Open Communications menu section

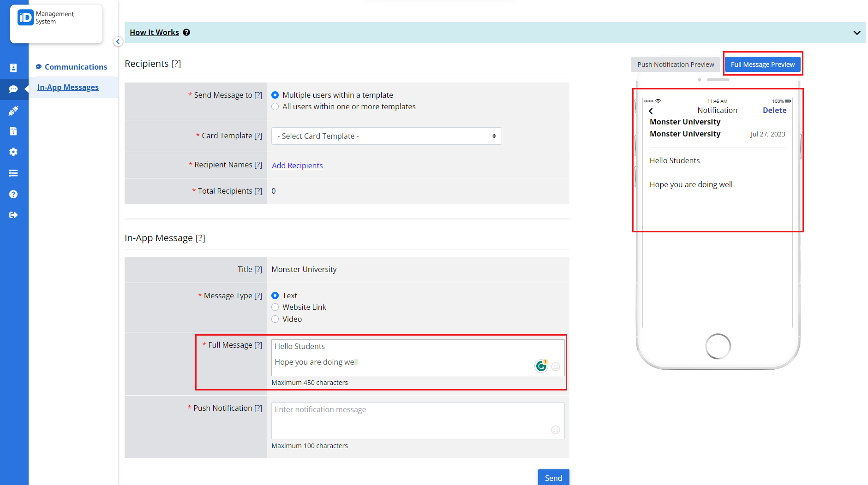[72, 67]
